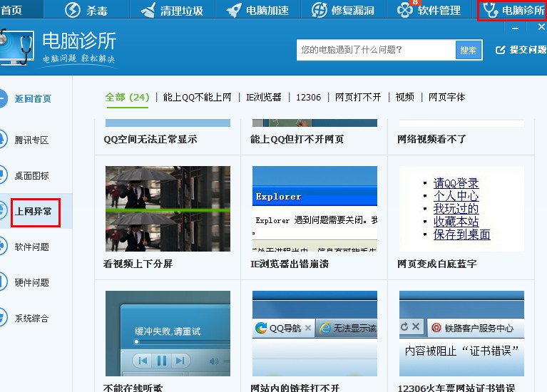547x392 pixels.
Task: Click the IE浏览器出错崩溃 title
Action: click(x=290, y=264)
